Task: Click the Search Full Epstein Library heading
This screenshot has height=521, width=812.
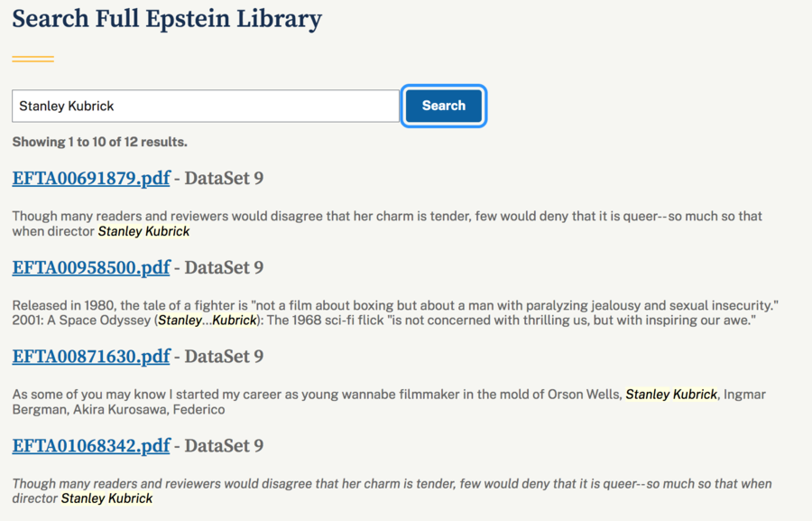Action: click(x=167, y=18)
